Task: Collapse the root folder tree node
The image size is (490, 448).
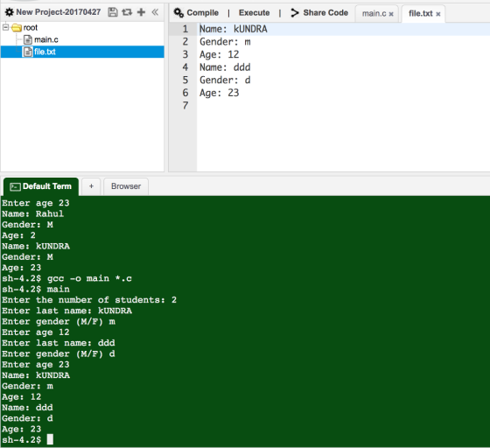Action: tap(5, 27)
